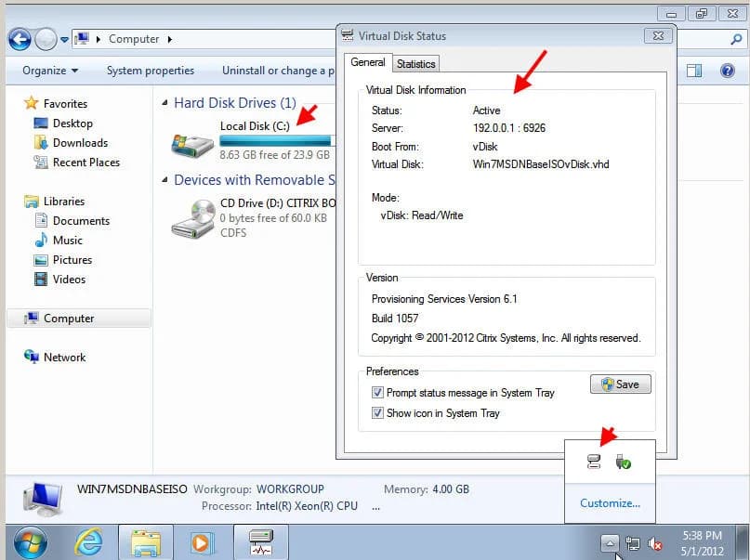Click the Explorer forward arrow button
This screenshot has width=750, height=560.
tap(46, 39)
